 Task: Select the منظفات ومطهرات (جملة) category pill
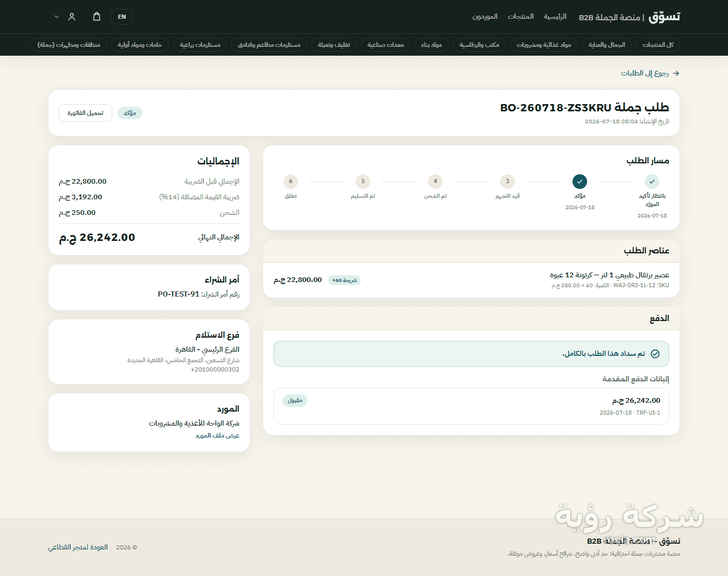click(x=69, y=45)
